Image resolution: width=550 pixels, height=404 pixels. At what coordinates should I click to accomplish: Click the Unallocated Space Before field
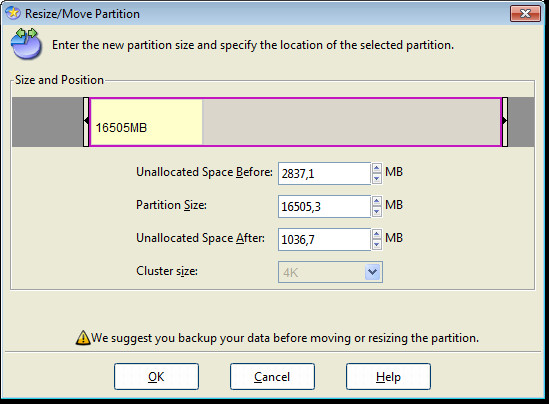pos(324,173)
